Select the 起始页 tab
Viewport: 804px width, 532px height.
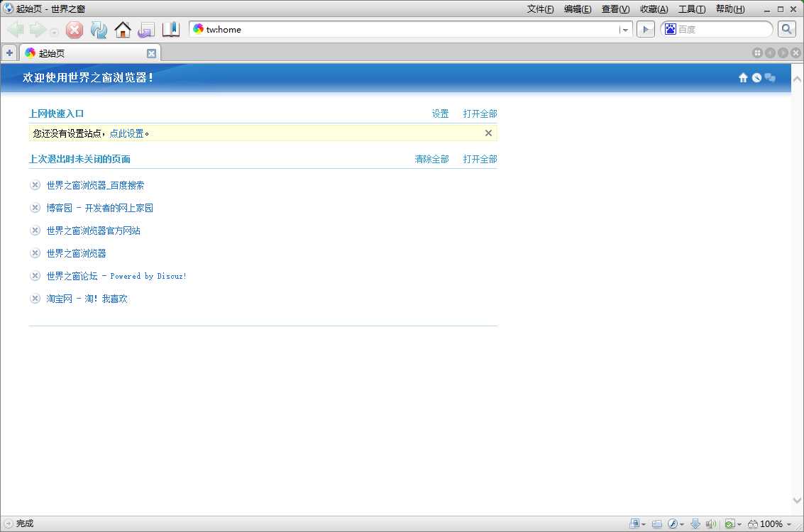tap(89, 53)
